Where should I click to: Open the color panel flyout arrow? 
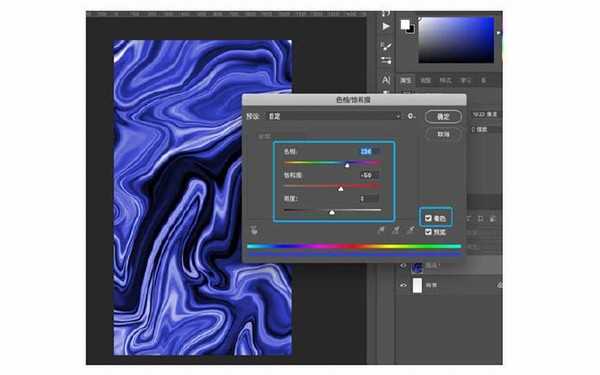point(498,33)
